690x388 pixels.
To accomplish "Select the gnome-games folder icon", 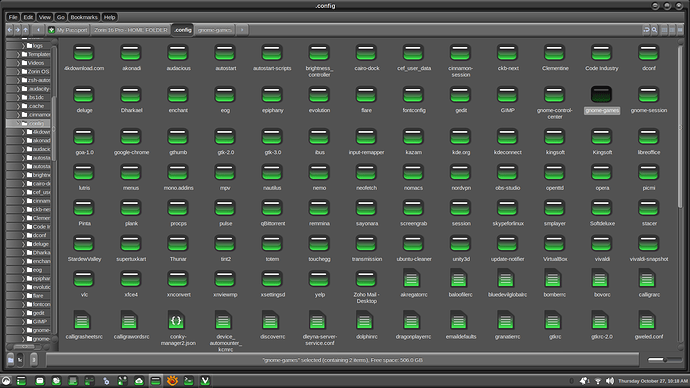I will coord(602,95).
